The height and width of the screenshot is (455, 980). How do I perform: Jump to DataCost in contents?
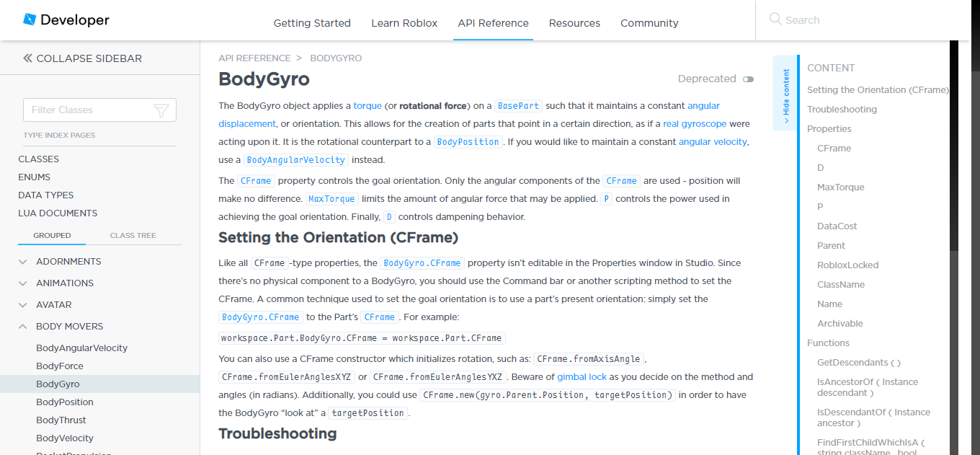[837, 226]
